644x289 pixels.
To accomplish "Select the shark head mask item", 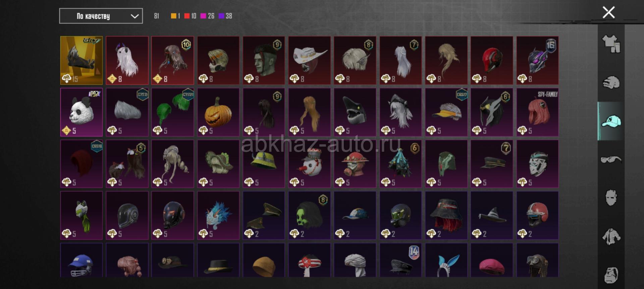I will point(355,112).
